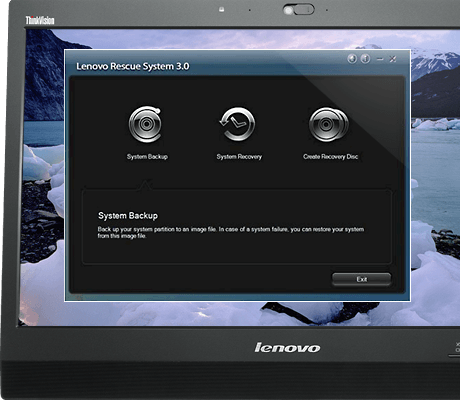The height and width of the screenshot is (400, 460).
Task: Open the System Backup disc icon
Action: tap(145, 124)
